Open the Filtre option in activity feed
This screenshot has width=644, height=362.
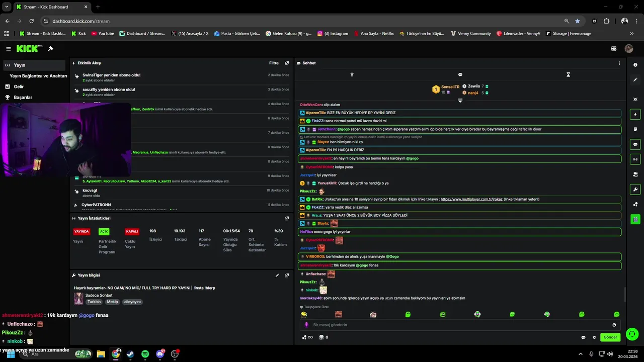[x=274, y=63]
